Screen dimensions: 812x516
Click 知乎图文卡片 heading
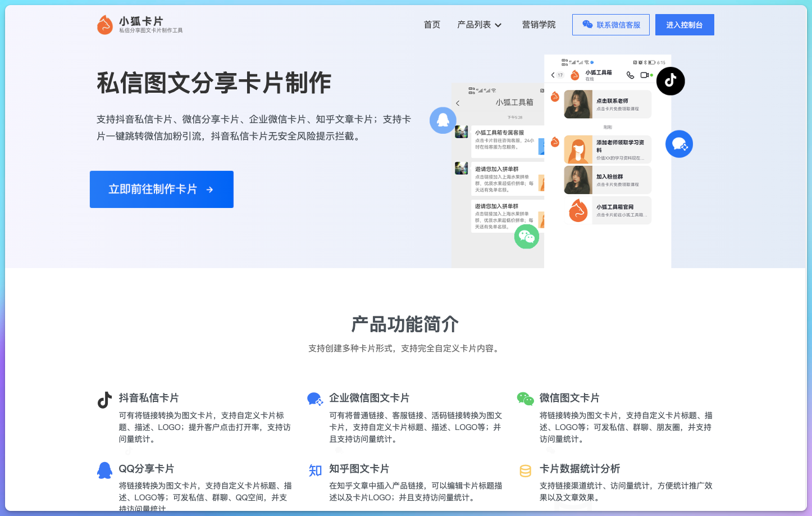click(359, 469)
